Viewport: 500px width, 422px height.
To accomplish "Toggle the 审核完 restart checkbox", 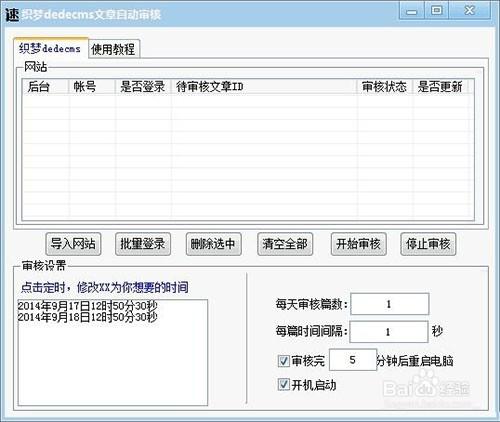I will point(283,361).
